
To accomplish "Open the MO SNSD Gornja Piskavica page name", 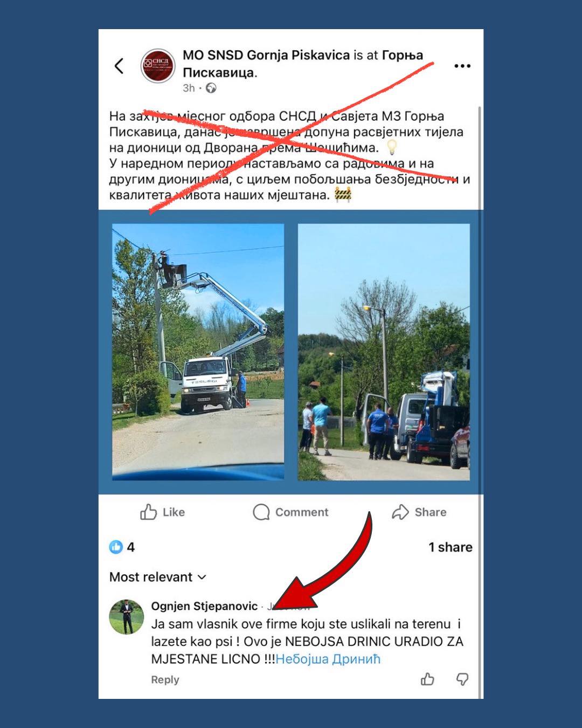I will point(266,55).
